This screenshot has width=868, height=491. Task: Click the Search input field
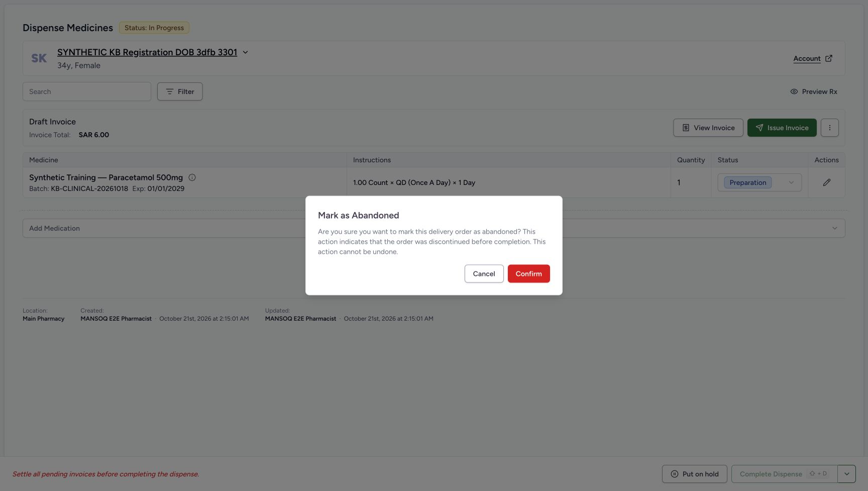tap(87, 91)
